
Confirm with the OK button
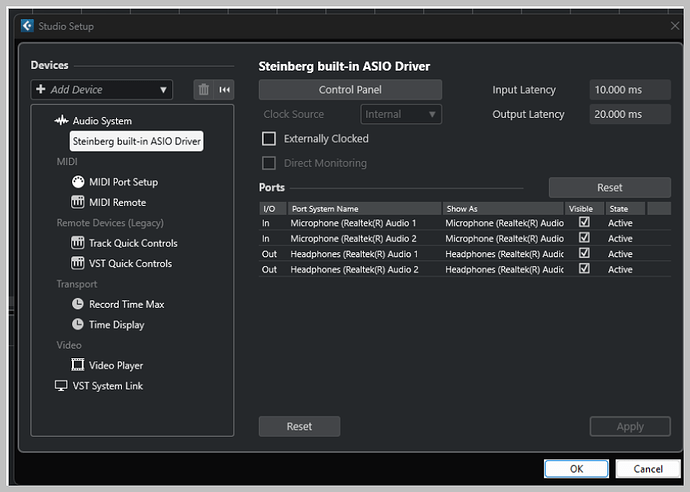tap(576, 469)
